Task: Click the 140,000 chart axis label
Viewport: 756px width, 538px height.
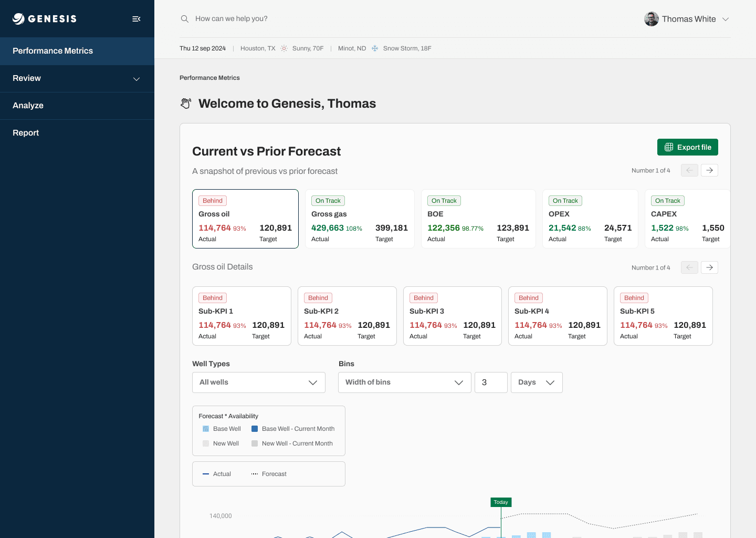Action: coord(220,516)
